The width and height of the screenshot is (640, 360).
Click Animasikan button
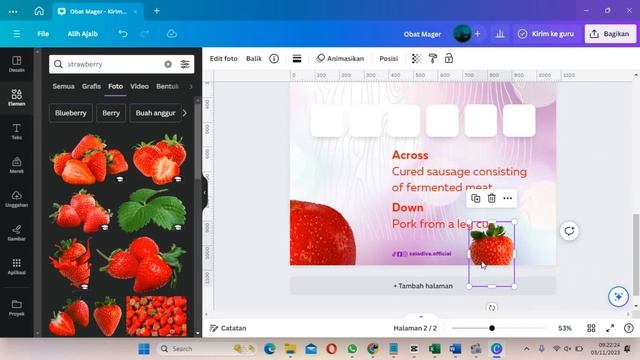pos(340,59)
